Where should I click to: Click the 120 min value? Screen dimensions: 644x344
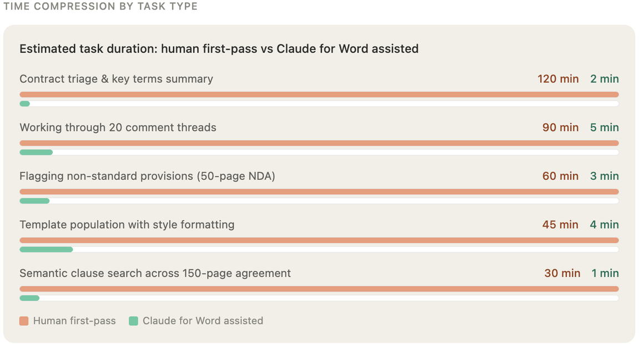(x=558, y=79)
